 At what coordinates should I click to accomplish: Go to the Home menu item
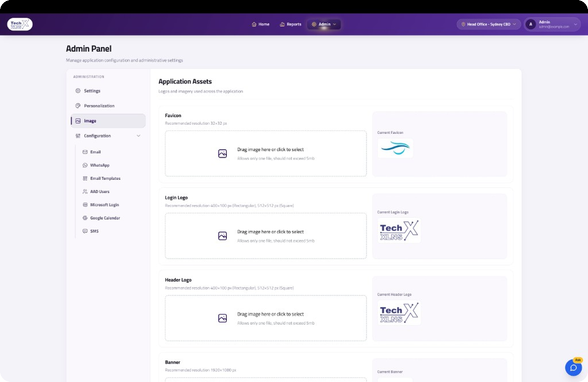tap(260, 24)
